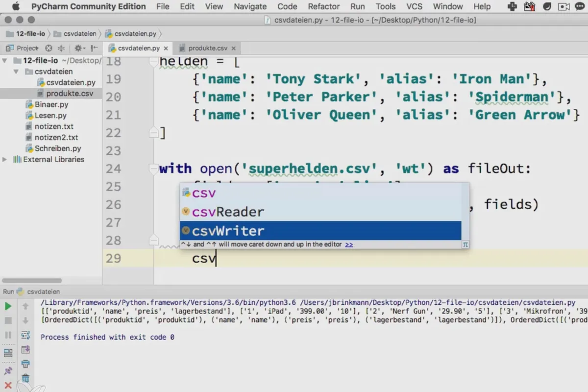Clear run output with the trash icon
Screen dimensions: 588x392
[x=25, y=378]
